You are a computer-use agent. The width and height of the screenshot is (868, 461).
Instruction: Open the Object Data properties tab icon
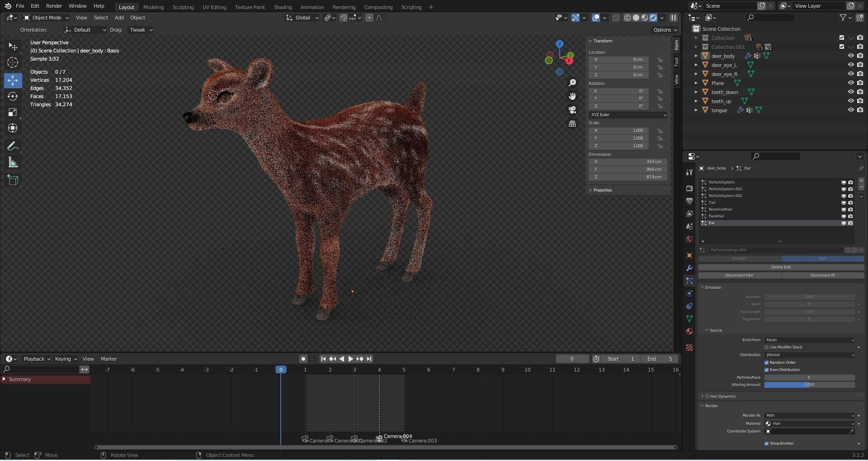(689, 319)
